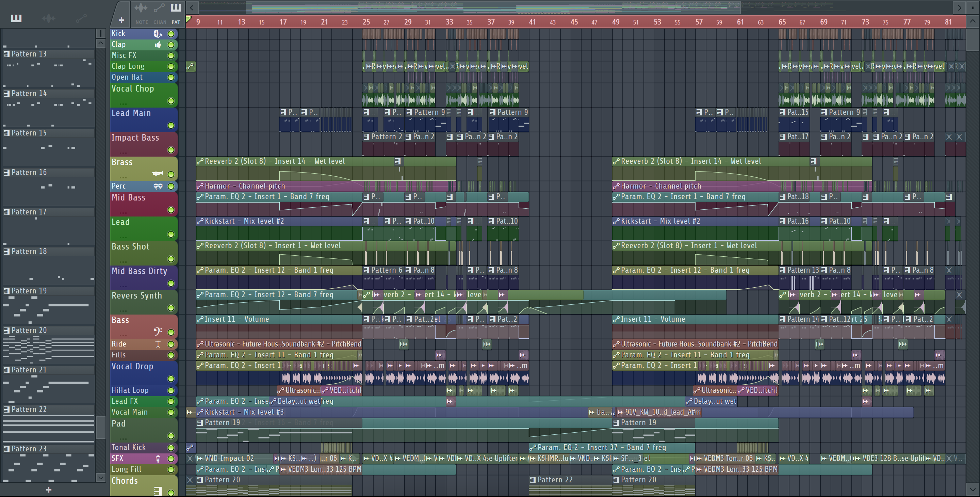Collapse the picker panel with the bar button
This screenshot has width=980, height=497.
tap(100, 33)
